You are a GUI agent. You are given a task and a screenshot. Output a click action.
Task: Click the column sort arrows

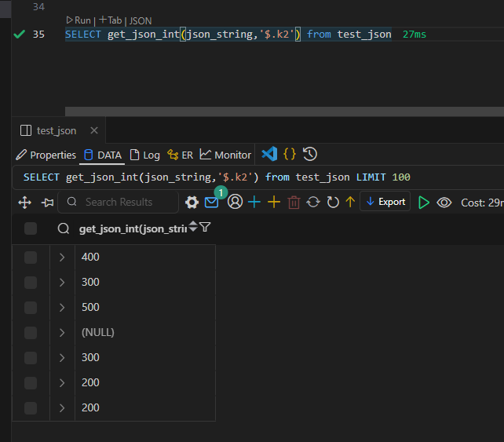click(x=193, y=226)
